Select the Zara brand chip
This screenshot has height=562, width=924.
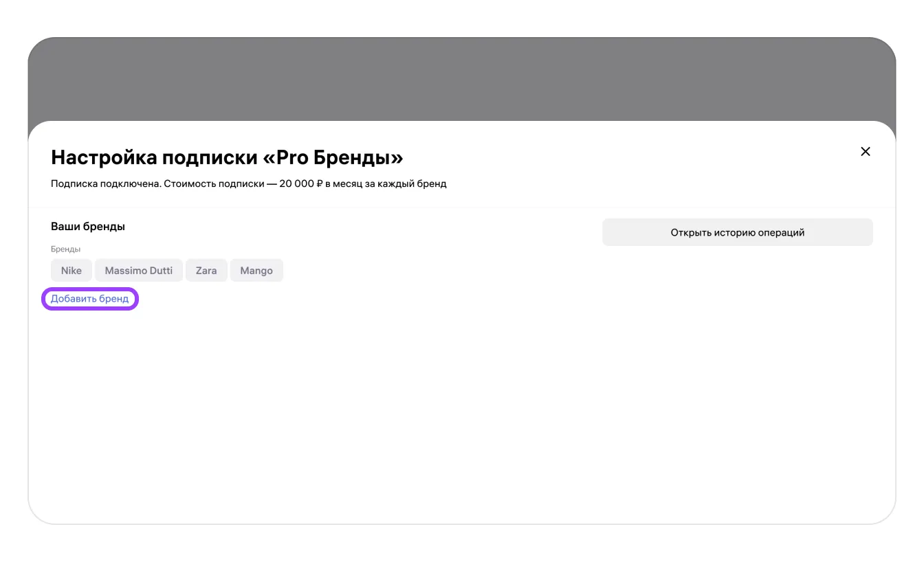click(206, 271)
